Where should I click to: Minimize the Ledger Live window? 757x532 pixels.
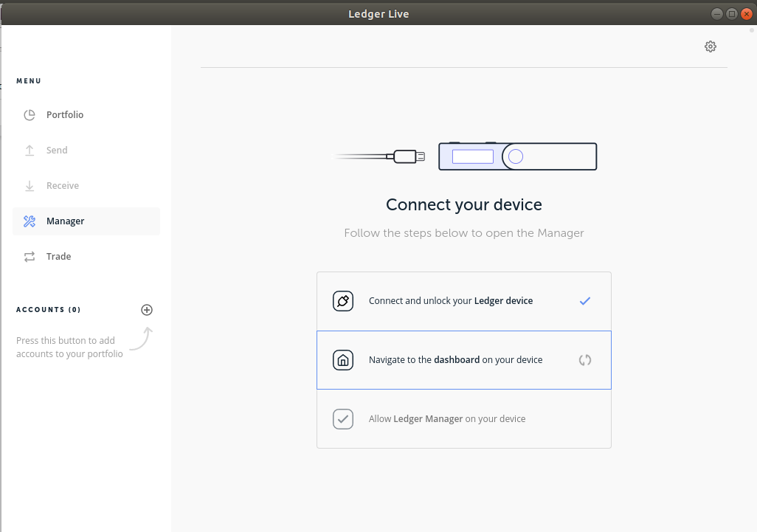(717, 14)
